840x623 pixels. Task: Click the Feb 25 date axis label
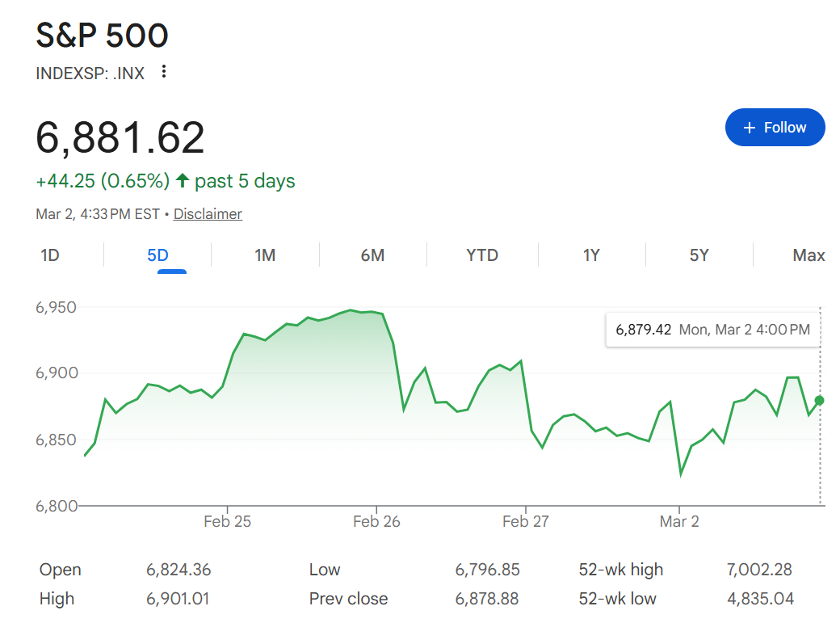pyautogui.click(x=227, y=521)
